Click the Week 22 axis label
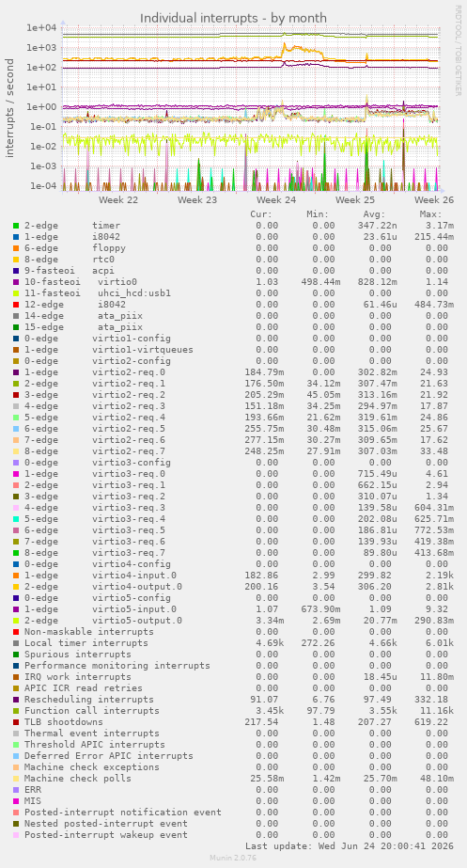This screenshot has height=868, width=467. [118, 200]
